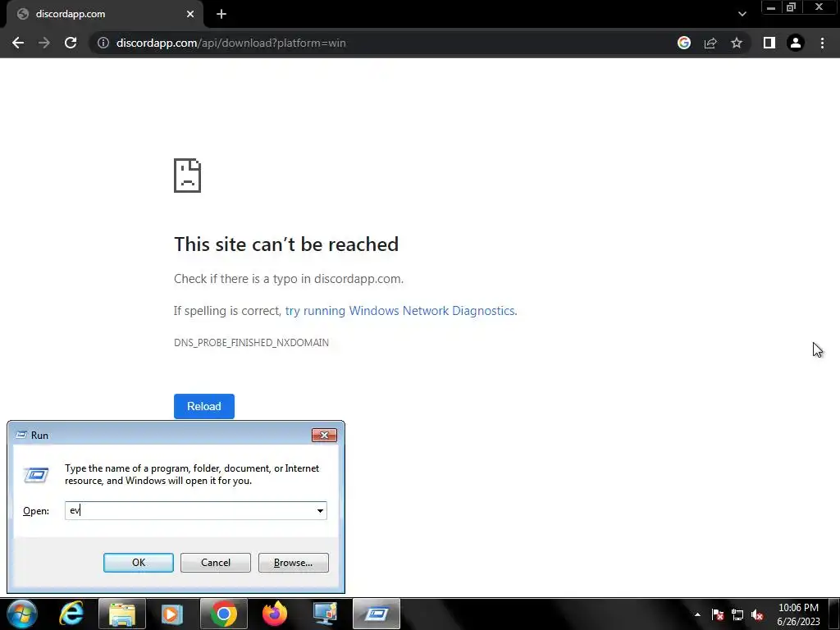The image size is (840, 630).
Task: Open the clock showing 10:06 PM
Action: click(798, 614)
